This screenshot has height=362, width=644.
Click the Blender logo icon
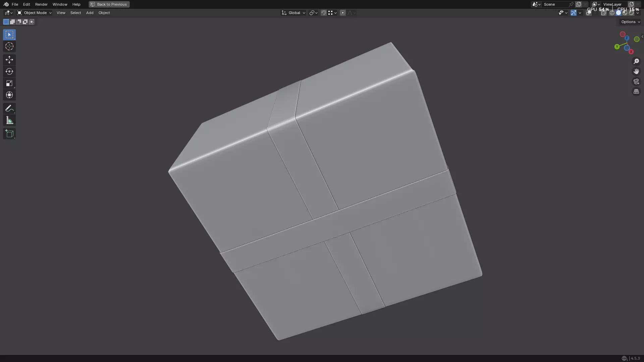pyautogui.click(x=6, y=4)
